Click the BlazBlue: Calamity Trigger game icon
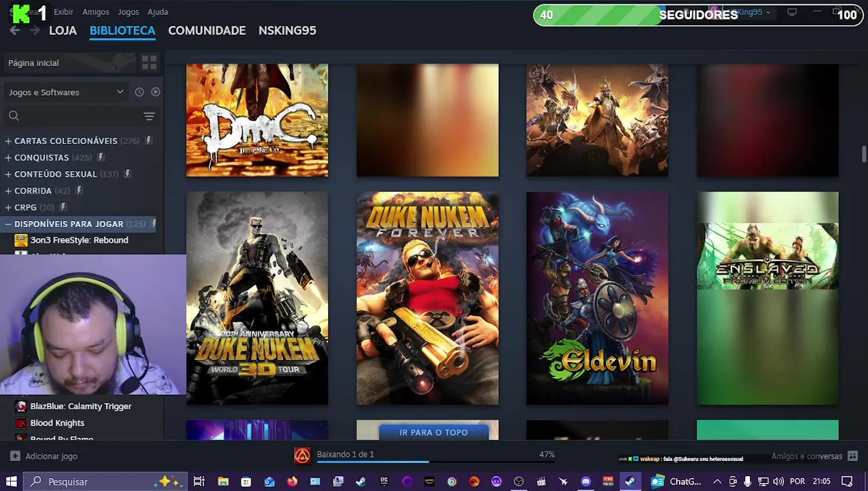The height and width of the screenshot is (491, 868). tap(21, 406)
